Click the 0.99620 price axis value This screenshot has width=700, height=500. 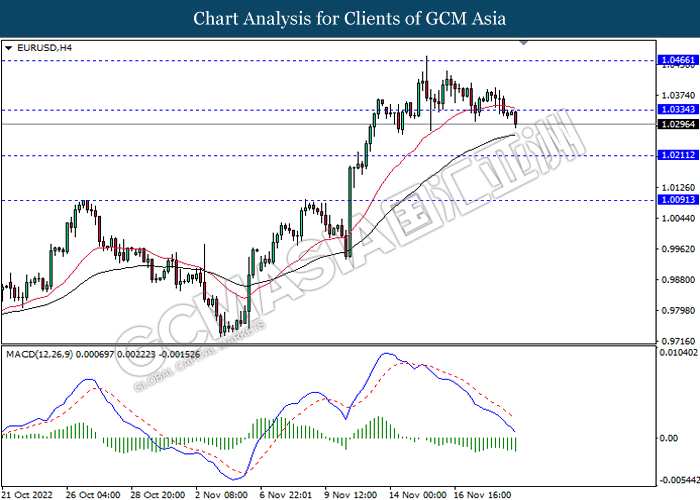(678, 249)
